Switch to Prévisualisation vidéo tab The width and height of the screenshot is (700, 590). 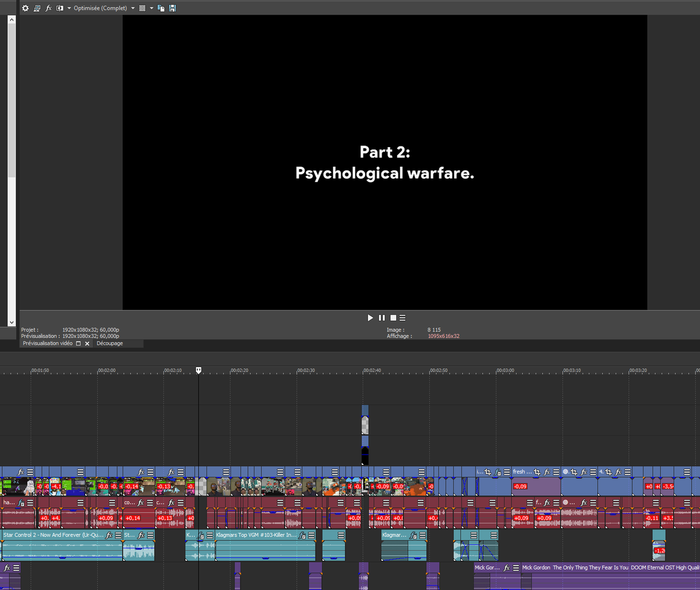tap(48, 344)
